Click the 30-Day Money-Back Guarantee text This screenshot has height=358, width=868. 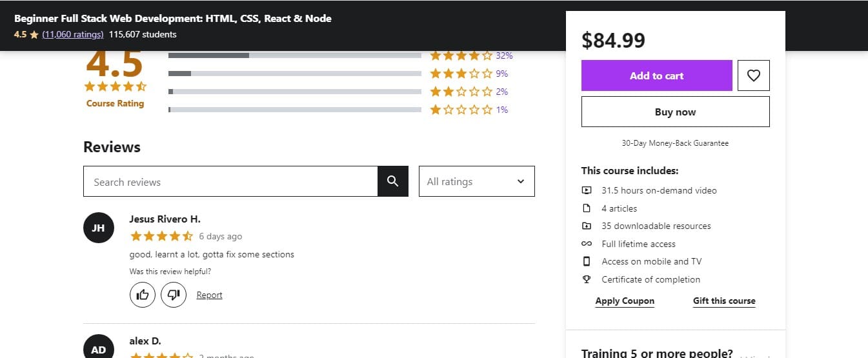point(675,143)
